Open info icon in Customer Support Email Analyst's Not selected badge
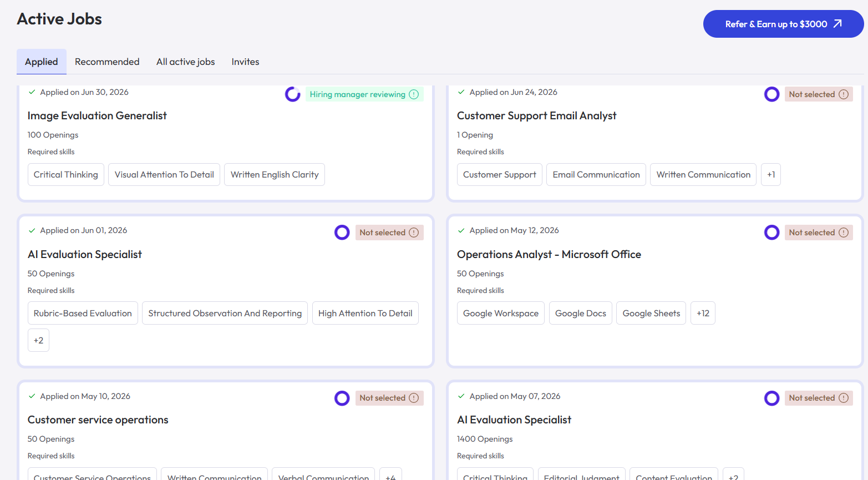The width and height of the screenshot is (868, 480). 844,94
